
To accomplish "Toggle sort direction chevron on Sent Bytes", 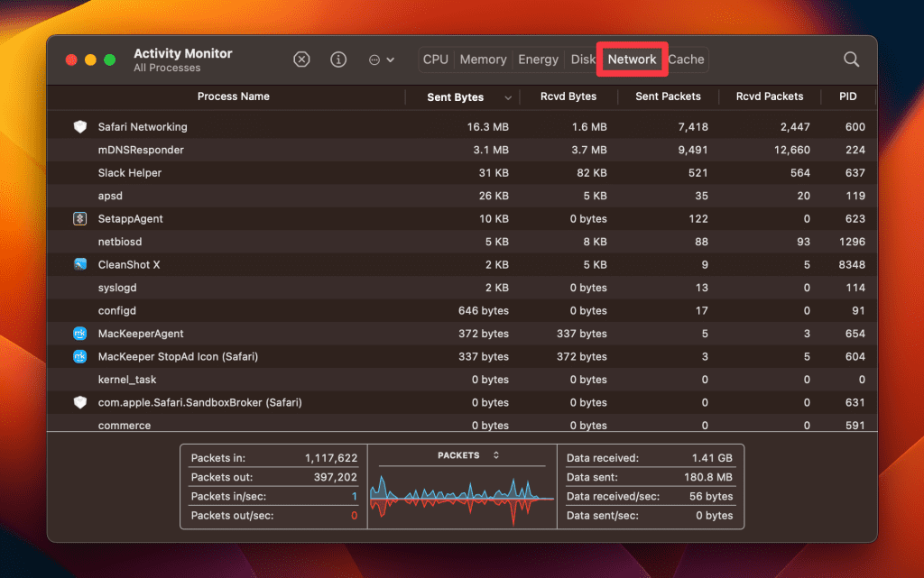I will click(508, 97).
